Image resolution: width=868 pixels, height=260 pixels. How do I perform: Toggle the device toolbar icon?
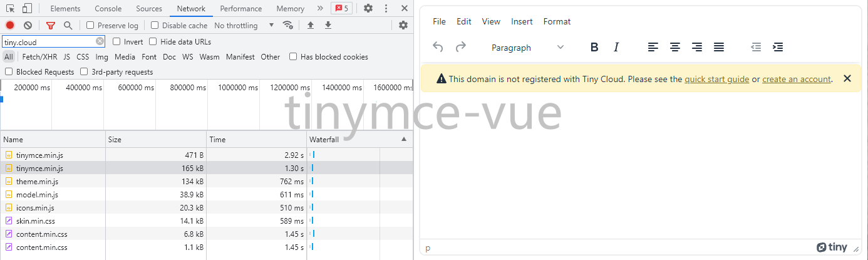tap(27, 8)
